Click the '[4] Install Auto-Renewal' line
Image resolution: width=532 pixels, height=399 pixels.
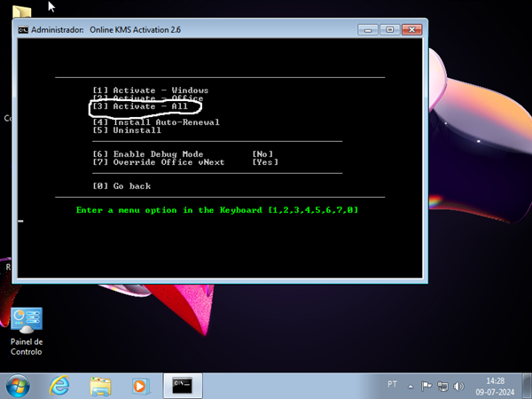point(156,122)
